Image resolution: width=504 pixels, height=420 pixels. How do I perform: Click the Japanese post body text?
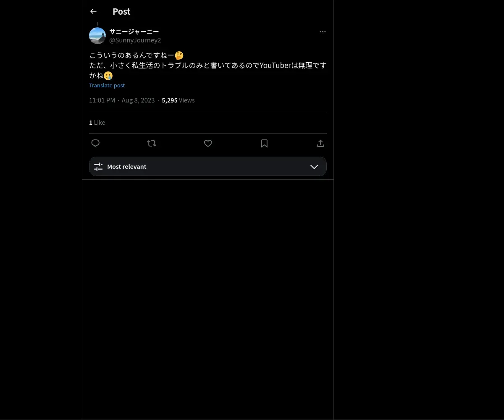pyautogui.click(x=208, y=66)
